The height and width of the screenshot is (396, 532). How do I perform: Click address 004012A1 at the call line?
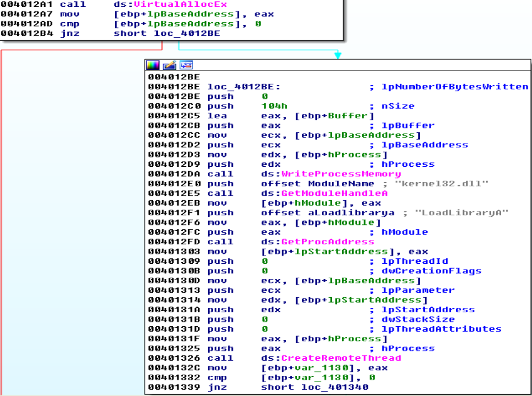(27, 4)
